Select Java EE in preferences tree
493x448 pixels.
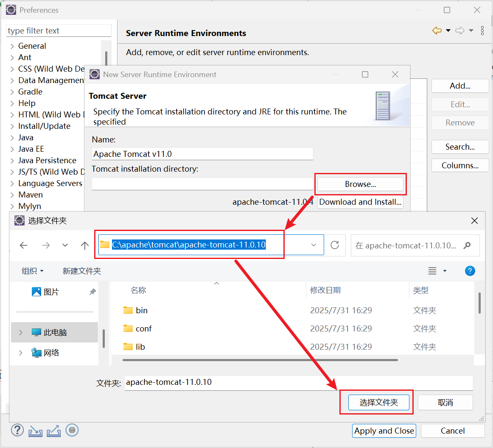pos(31,149)
